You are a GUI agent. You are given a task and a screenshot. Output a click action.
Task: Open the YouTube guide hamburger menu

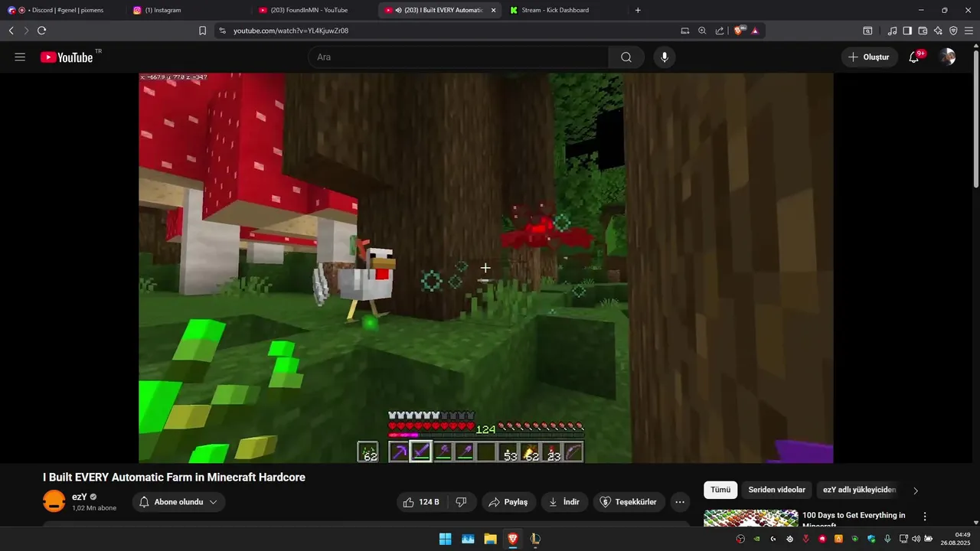[20, 57]
